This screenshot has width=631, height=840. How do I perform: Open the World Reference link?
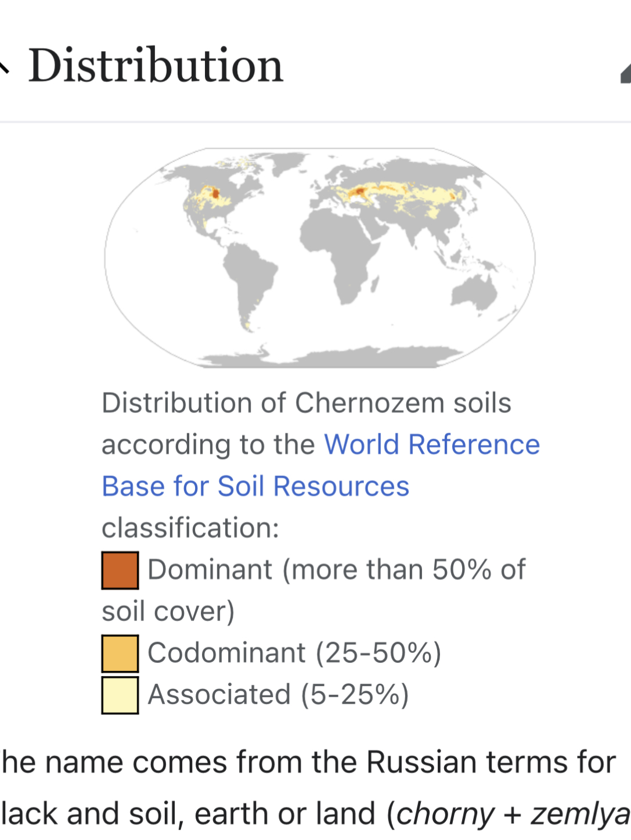[432, 444]
